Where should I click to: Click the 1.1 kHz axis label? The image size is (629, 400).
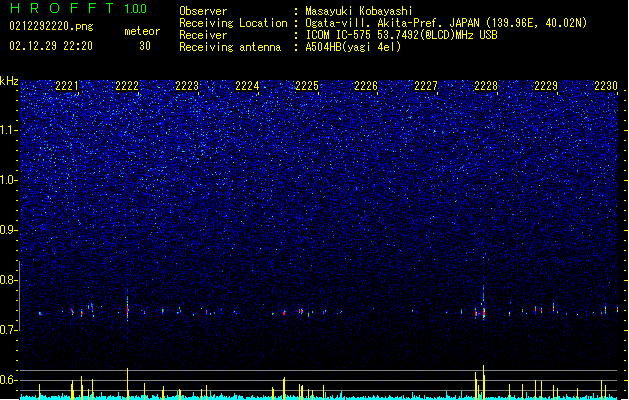(x=9, y=130)
